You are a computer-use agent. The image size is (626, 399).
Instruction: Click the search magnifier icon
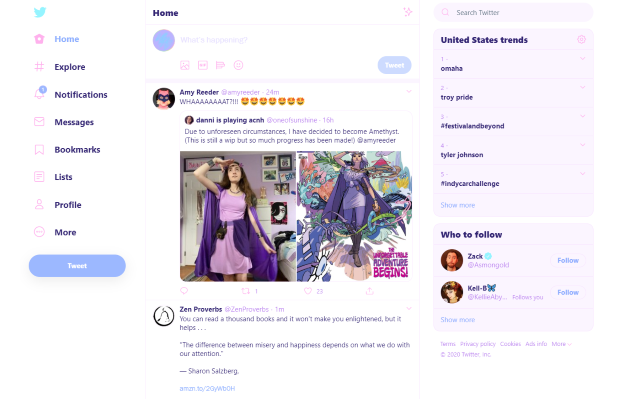445,12
